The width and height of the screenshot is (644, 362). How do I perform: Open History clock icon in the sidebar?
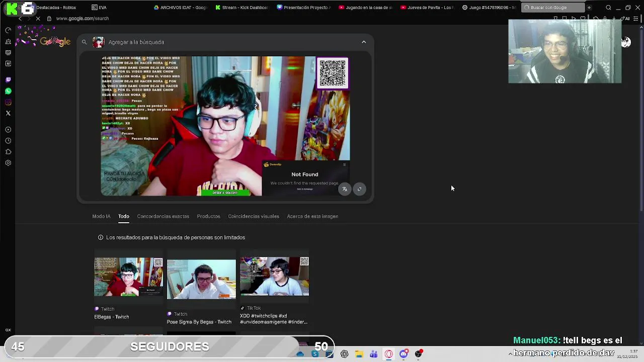click(8, 141)
